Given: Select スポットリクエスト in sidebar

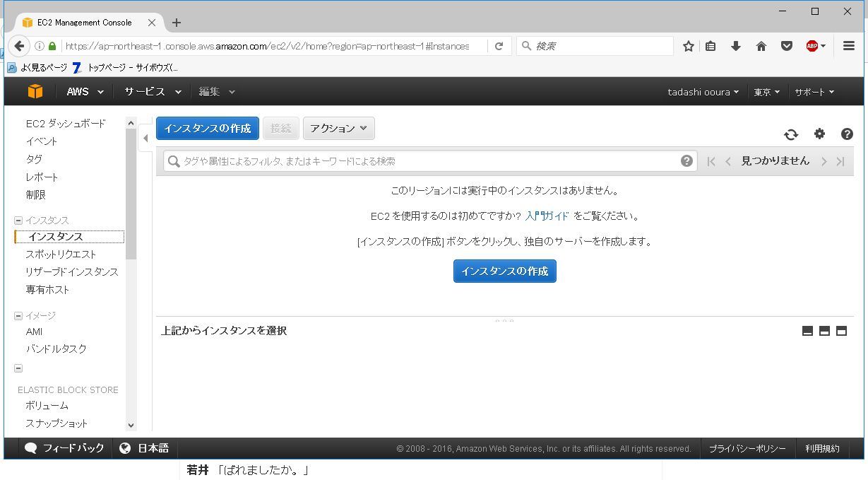Looking at the screenshot, I should tap(61, 254).
